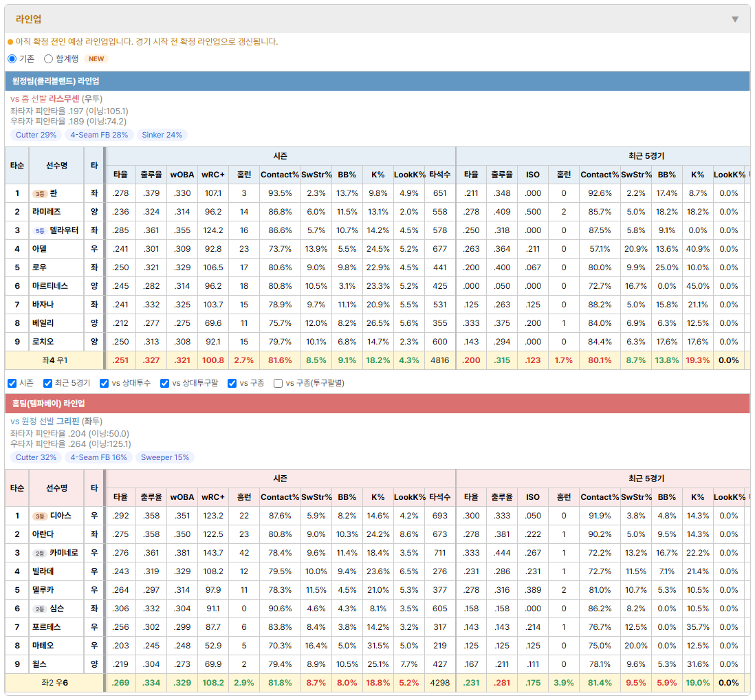Viewport: 755px width, 700px height.
Task: Click wOBA column header in Tampa Bay table
Action: pos(182,497)
